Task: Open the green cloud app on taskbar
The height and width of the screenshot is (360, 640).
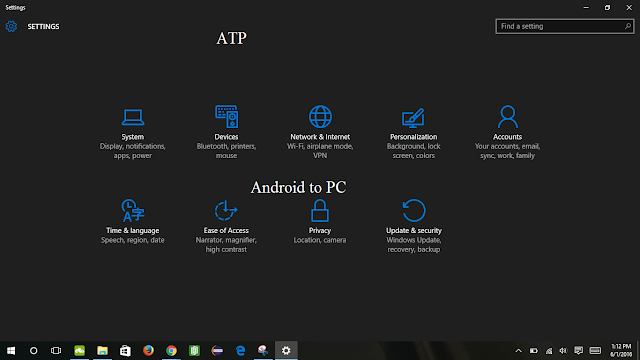Action: coord(79,351)
